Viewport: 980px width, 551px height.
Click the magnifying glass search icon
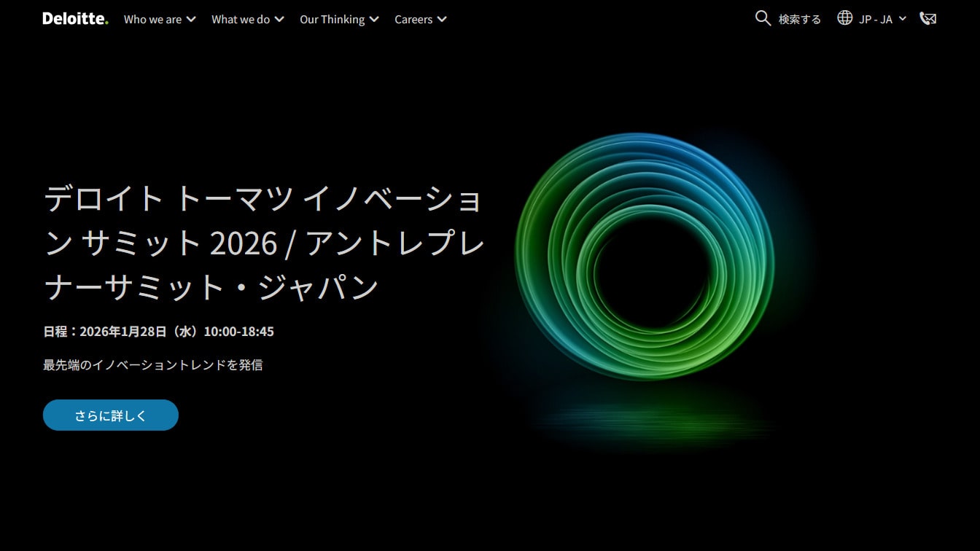tap(763, 18)
